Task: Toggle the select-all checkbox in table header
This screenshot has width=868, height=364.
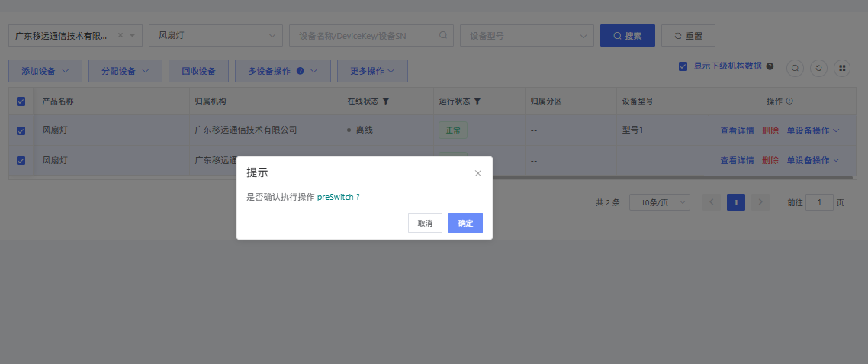Action: point(21,101)
